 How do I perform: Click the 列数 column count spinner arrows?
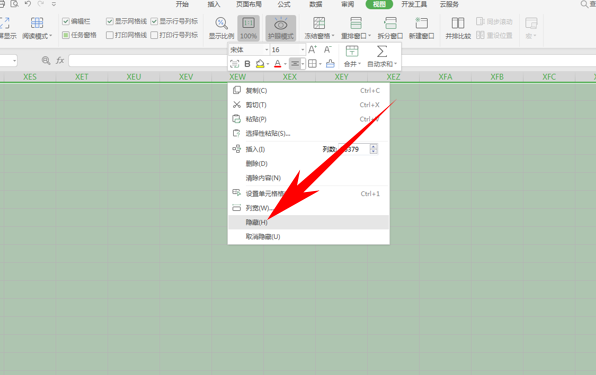point(373,149)
